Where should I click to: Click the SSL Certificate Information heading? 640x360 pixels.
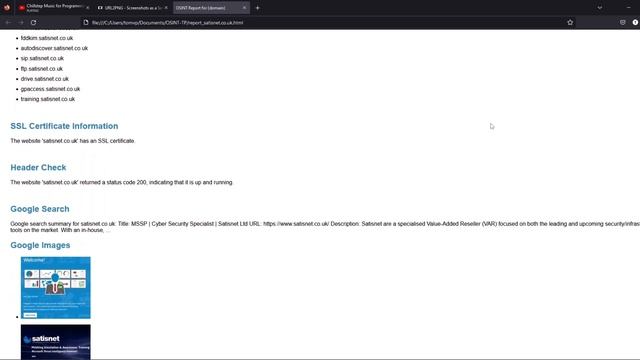64,126
